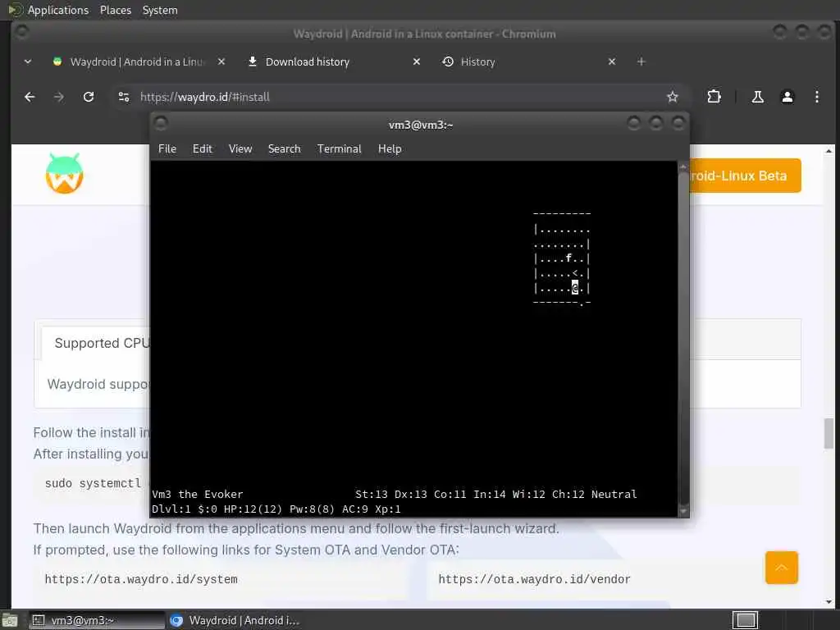Open the terminal Search menu
Screen dimensions: 840x630
[284, 149]
